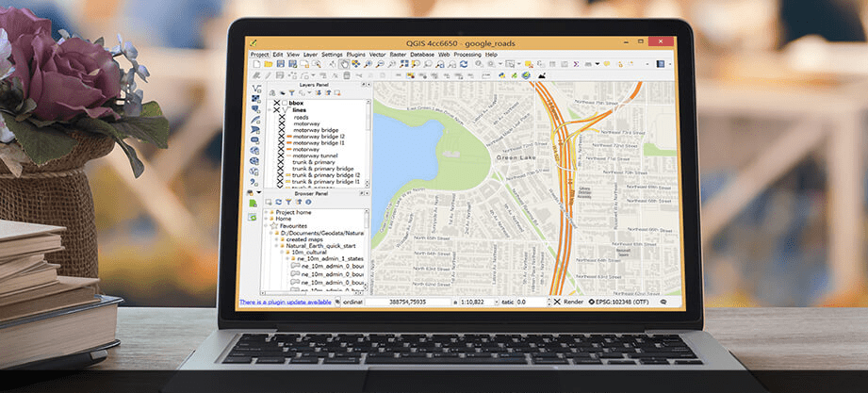868x393 pixels.
Task: Click the Delete Selected trash icon
Action: (347, 75)
